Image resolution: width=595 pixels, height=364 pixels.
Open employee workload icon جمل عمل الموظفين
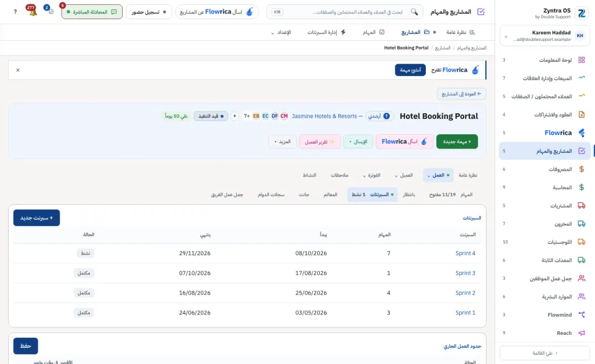coord(581,279)
